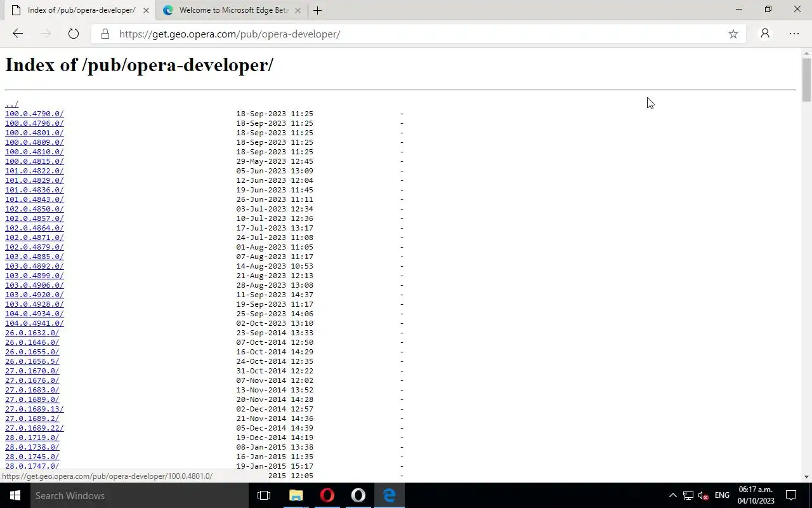Launch the white Opera developer taskbar icon

point(358,495)
